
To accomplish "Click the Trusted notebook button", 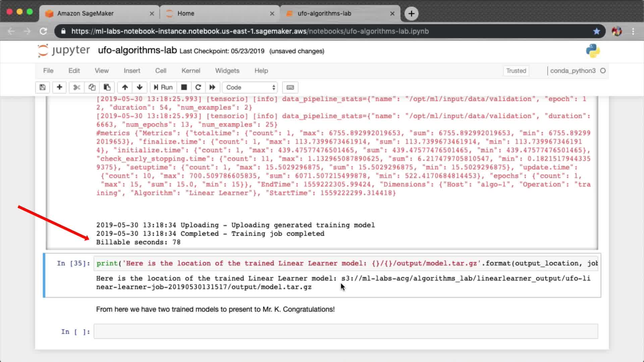I will [x=516, y=71].
